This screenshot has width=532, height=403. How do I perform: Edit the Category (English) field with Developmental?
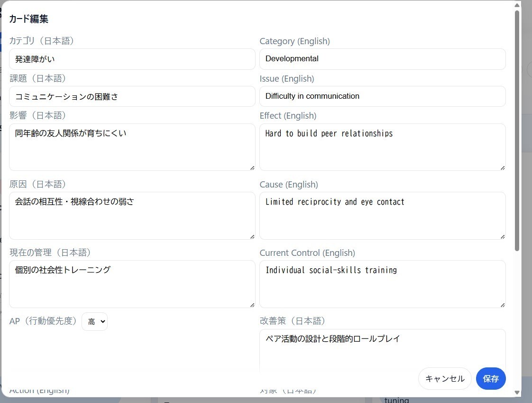click(382, 59)
